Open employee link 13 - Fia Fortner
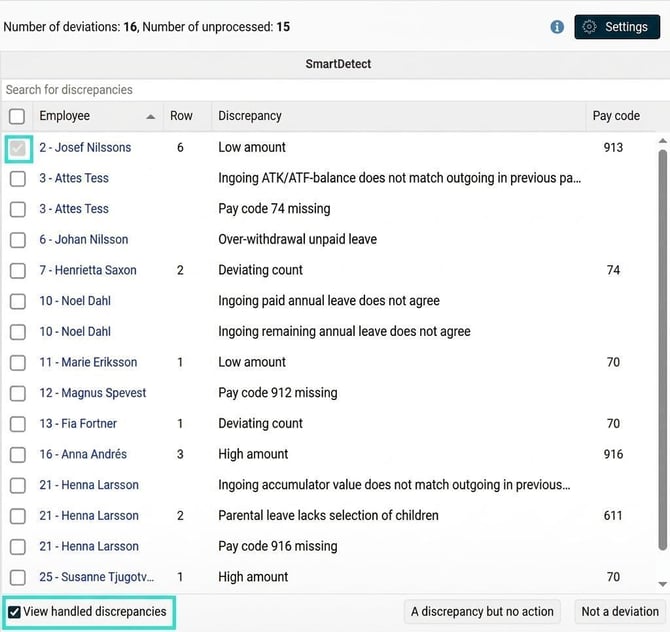The width and height of the screenshot is (670, 632). 78,423
